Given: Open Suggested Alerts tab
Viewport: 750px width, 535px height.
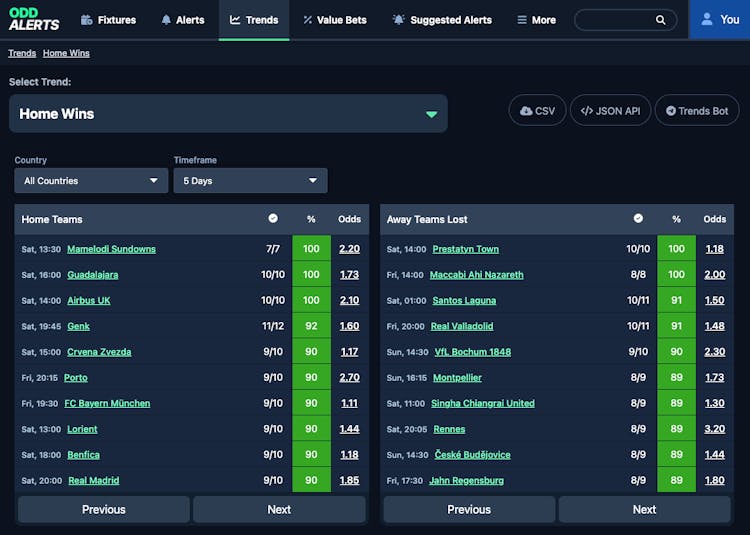Looking at the screenshot, I should [442, 20].
